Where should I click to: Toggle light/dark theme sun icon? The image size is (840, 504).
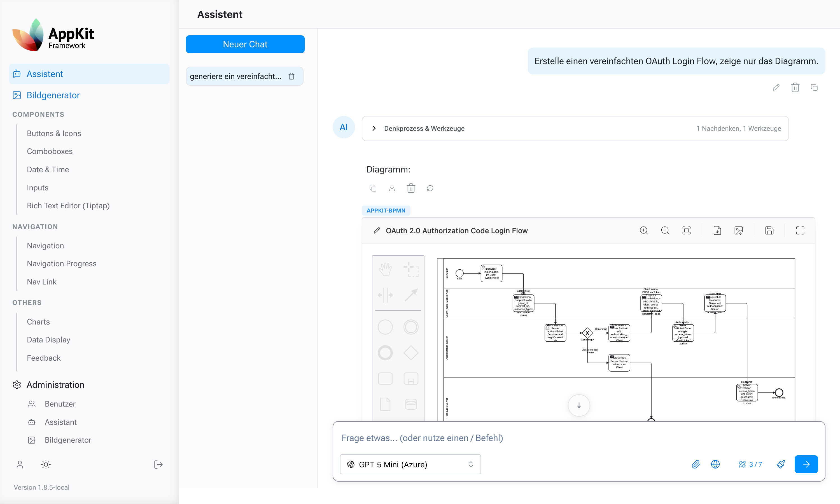click(x=45, y=464)
